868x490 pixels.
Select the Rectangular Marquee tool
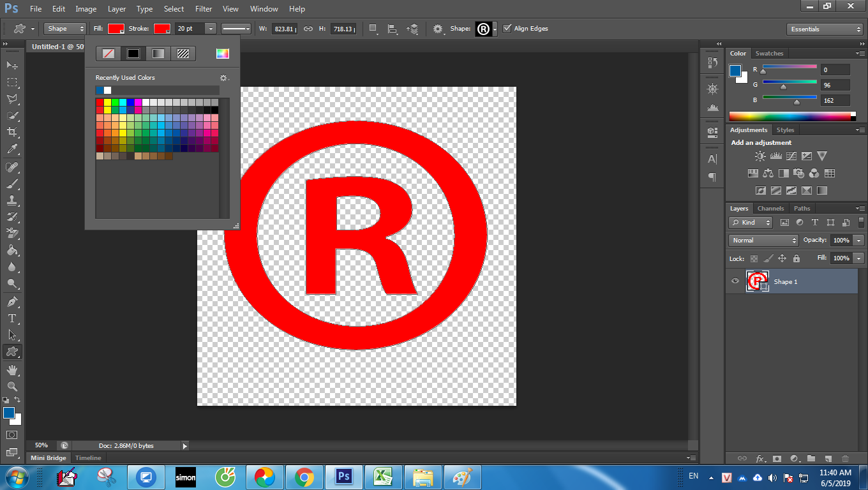tap(12, 82)
